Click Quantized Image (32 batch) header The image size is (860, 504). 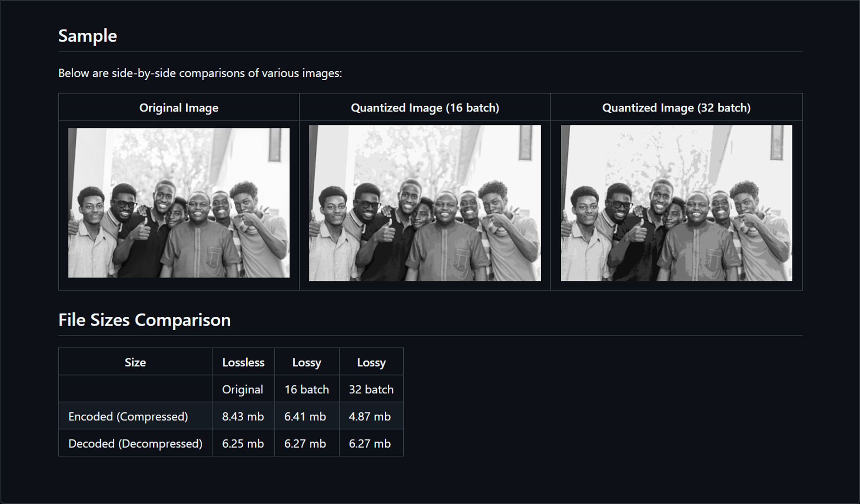click(x=676, y=107)
